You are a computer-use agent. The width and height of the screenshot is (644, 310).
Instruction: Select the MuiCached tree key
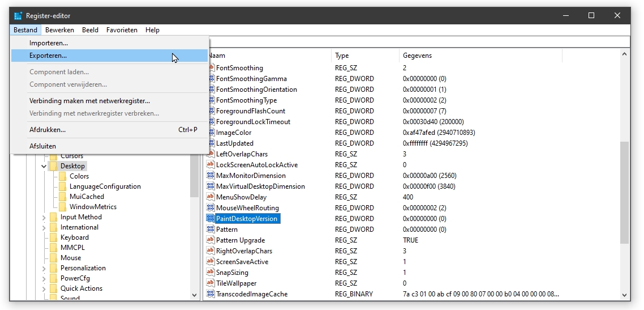[87, 197]
